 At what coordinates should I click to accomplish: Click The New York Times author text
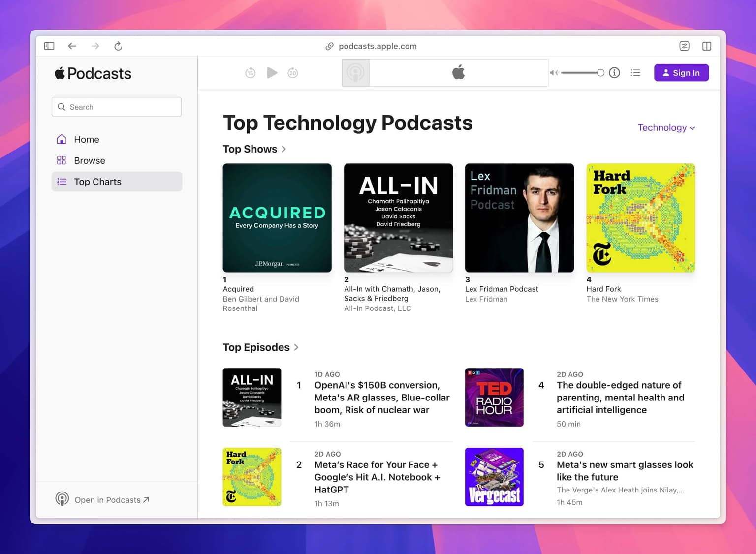[622, 299]
